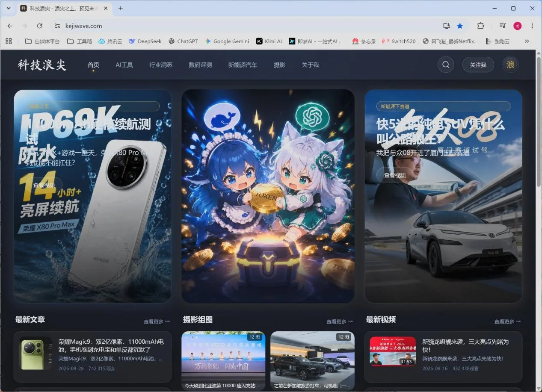
Task: Go forward in browser history
Action: click(x=25, y=26)
